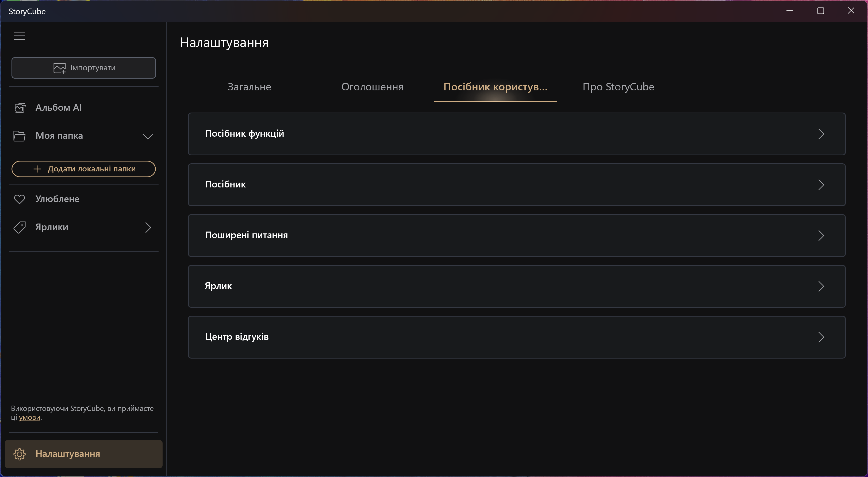Image resolution: width=868 pixels, height=477 pixels.
Task: Switch to the Загальне tab
Action: click(249, 87)
